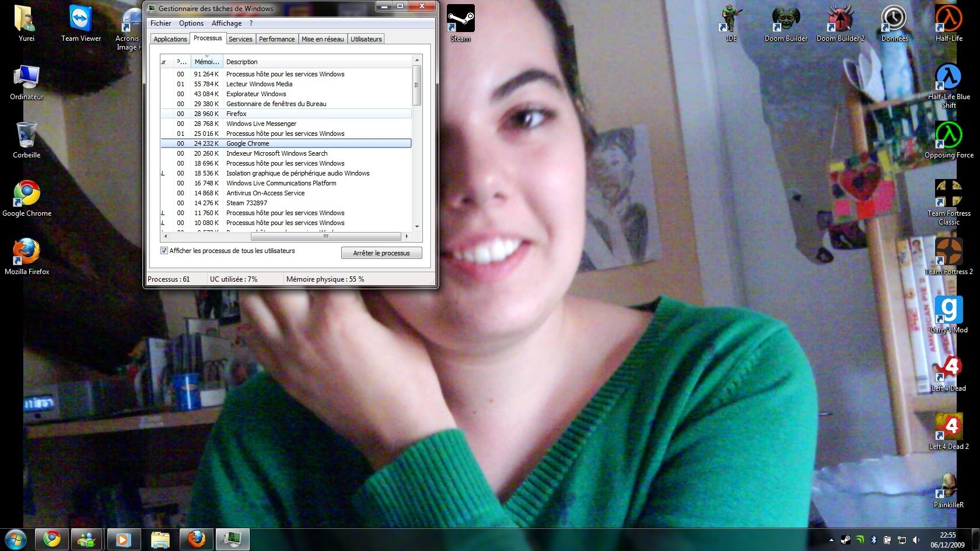This screenshot has width=980, height=551.
Task: Switch to Firefox in the taskbar
Action: [x=197, y=539]
